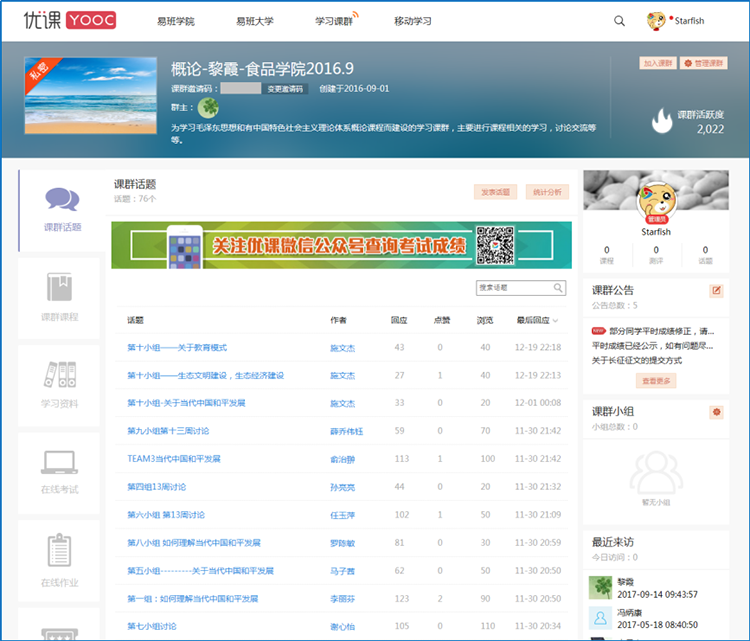Image resolution: width=750 pixels, height=641 pixels.
Task: Click the 发表话题 button
Action: point(495,192)
